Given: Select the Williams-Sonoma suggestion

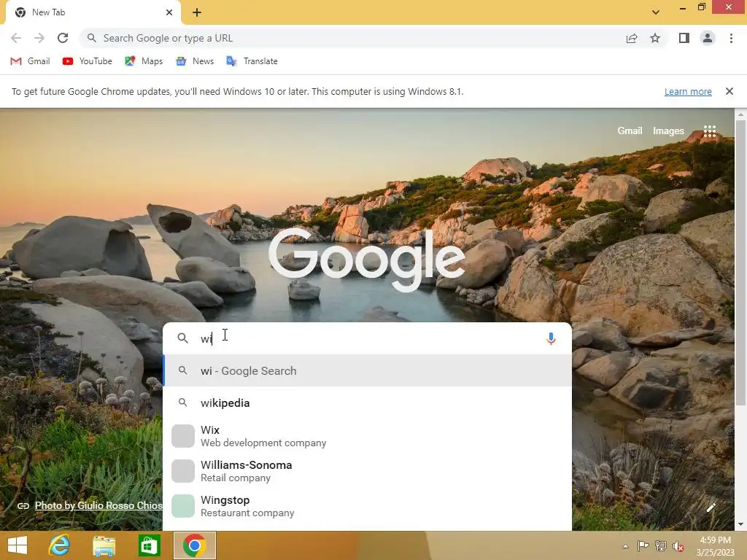Looking at the screenshot, I should point(368,471).
